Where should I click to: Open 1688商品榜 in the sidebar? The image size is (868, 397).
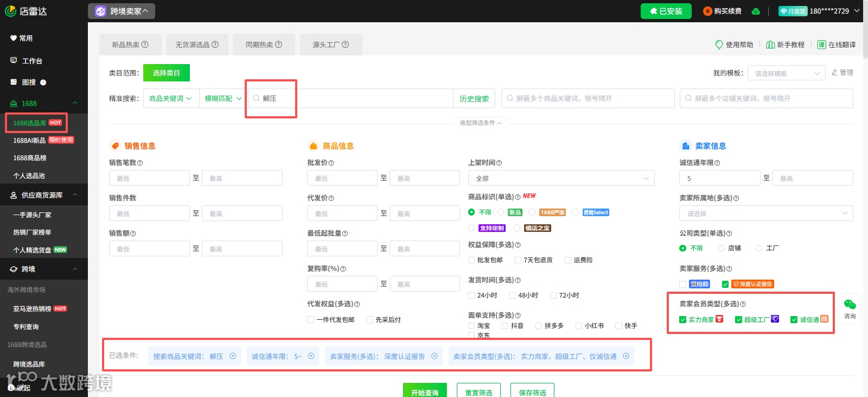(30, 158)
